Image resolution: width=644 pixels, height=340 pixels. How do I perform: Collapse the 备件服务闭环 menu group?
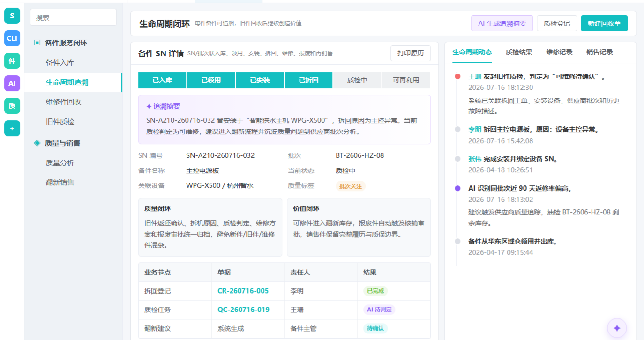pos(73,43)
